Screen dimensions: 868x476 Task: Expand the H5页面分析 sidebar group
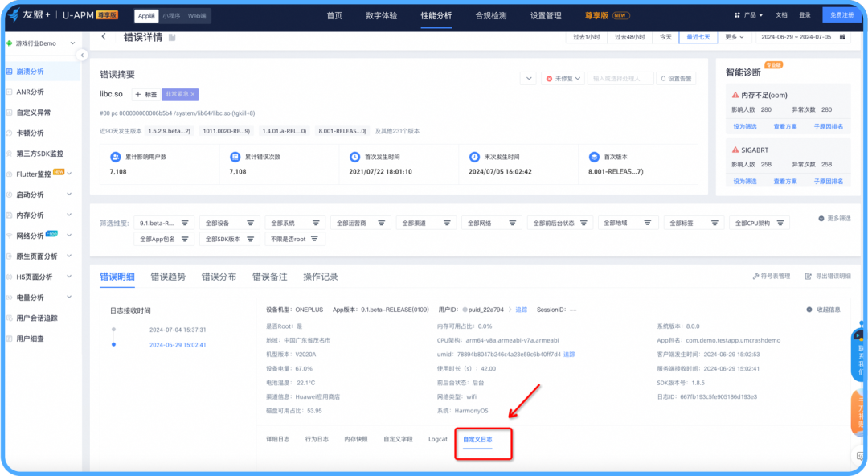tap(69, 277)
